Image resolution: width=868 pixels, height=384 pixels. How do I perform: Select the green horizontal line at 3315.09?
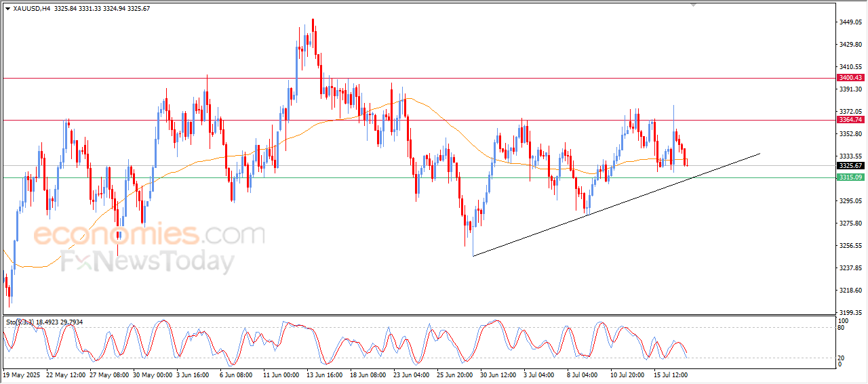coord(418,177)
